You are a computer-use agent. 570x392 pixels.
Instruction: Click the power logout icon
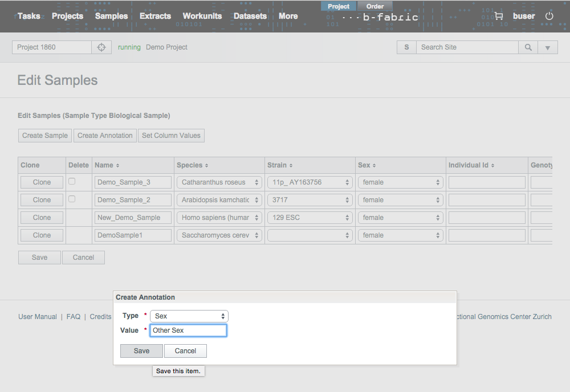pyautogui.click(x=549, y=16)
